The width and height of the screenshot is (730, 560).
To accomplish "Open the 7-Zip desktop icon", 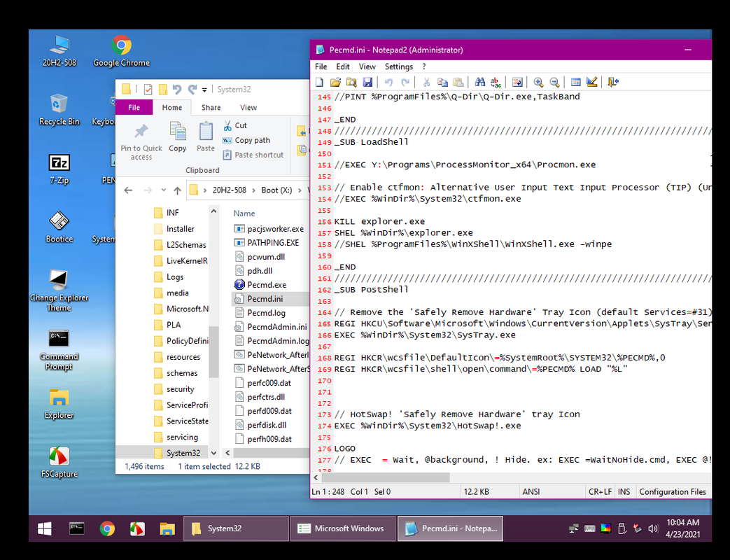I will pyautogui.click(x=59, y=169).
